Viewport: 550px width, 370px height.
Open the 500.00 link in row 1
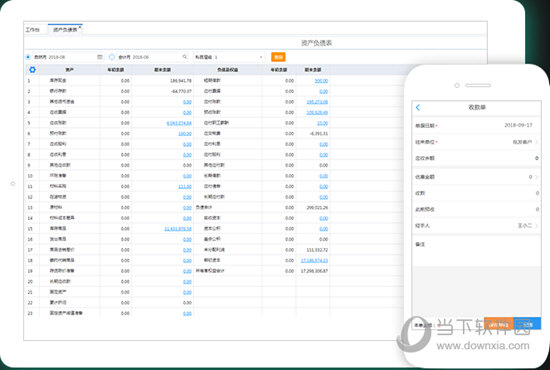(x=321, y=81)
